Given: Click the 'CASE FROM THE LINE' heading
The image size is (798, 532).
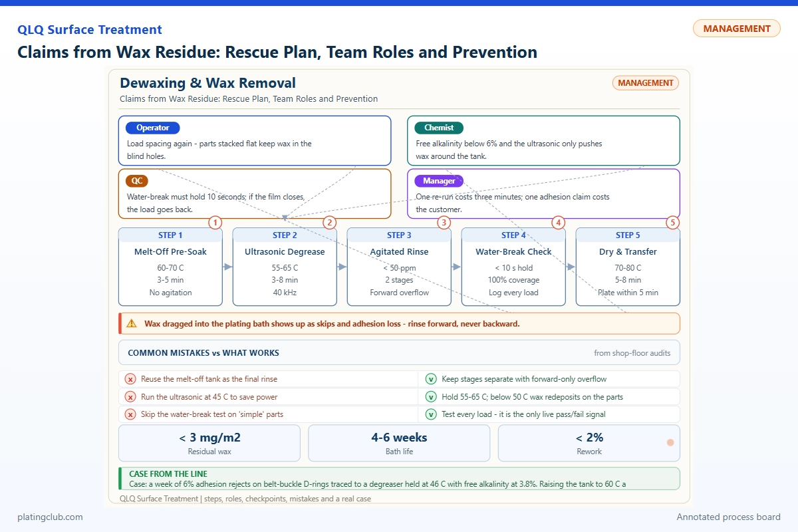Looking at the screenshot, I should coord(168,474).
